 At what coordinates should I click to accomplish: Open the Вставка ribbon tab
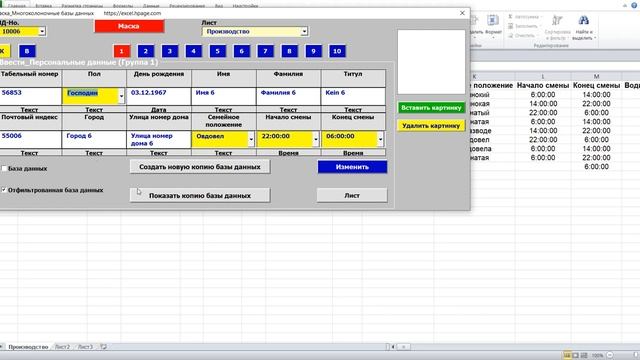43,6
